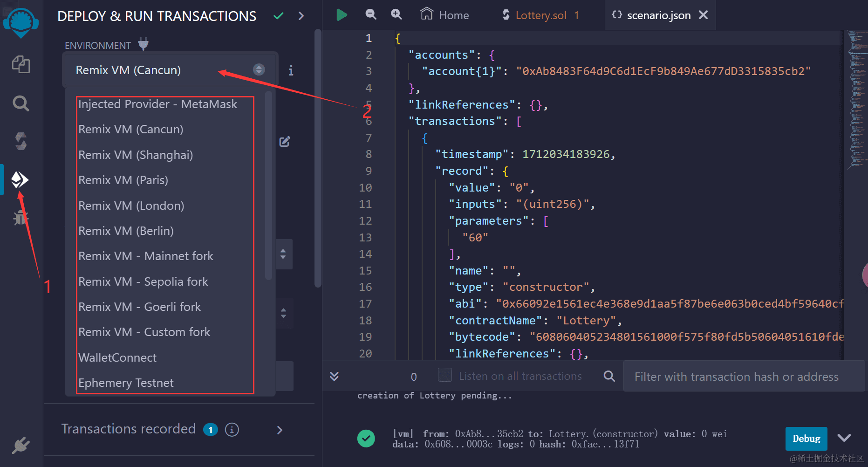Image resolution: width=868 pixels, height=467 pixels.
Task: Click the account edit pencil icon
Action: (285, 142)
